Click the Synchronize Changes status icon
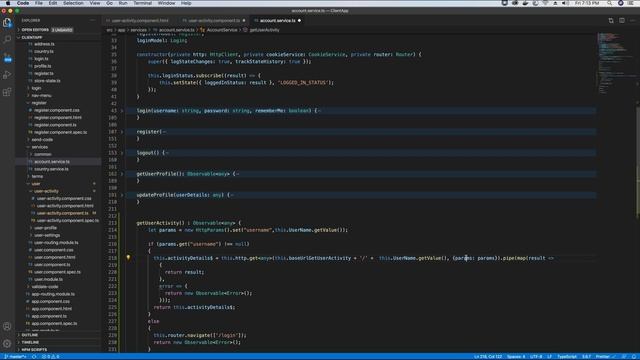Image resolution: width=640 pixels, height=360 pixels. pyautogui.click(x=34, y=357)
